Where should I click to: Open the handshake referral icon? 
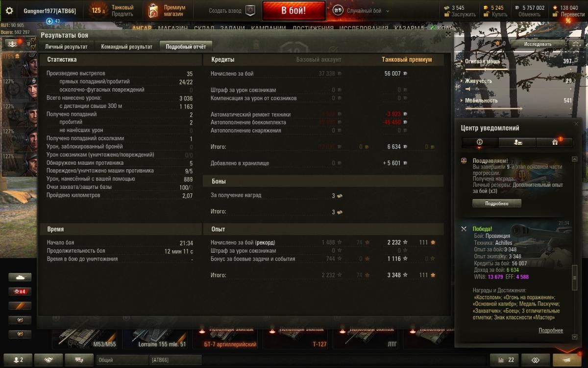tap(49, 360)
